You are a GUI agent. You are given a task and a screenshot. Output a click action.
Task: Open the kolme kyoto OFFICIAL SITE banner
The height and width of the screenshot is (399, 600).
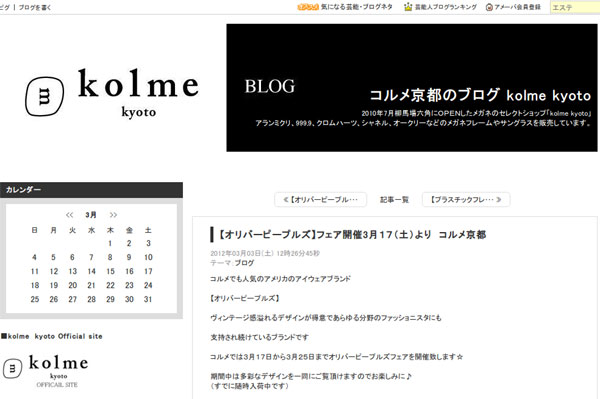[x=46, y=370]
